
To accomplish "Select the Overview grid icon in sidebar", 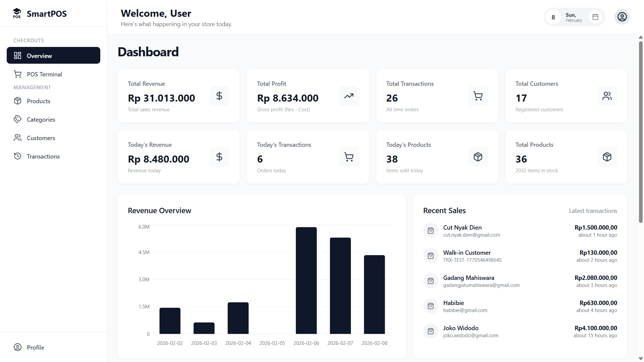I will (18, 56).
